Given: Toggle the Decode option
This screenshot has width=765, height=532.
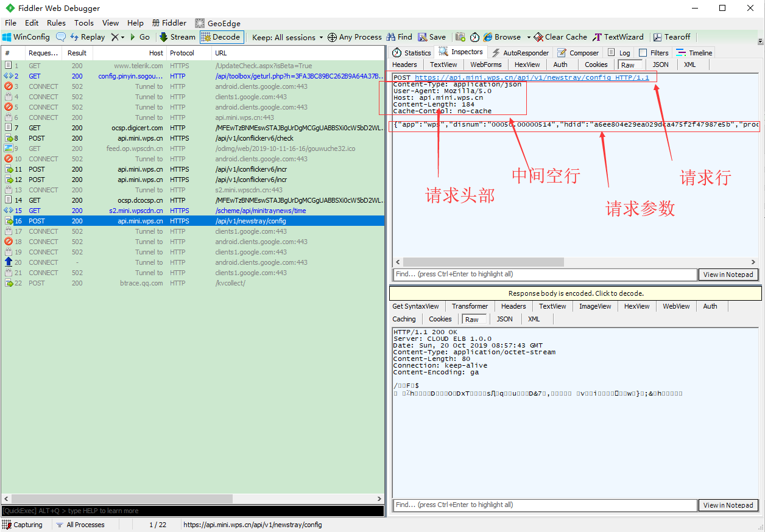Looking at the screenshot, I should [x=222, y=37].
